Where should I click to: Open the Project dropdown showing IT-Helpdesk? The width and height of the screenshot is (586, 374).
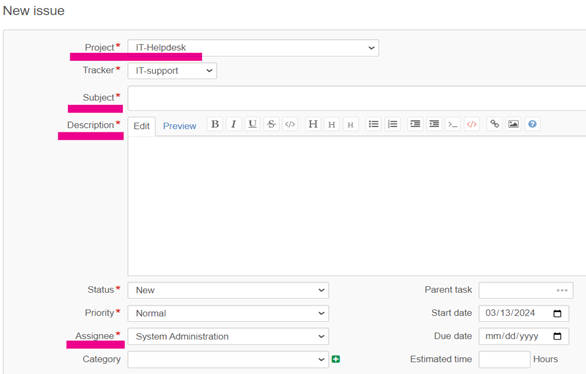point(253,48)
